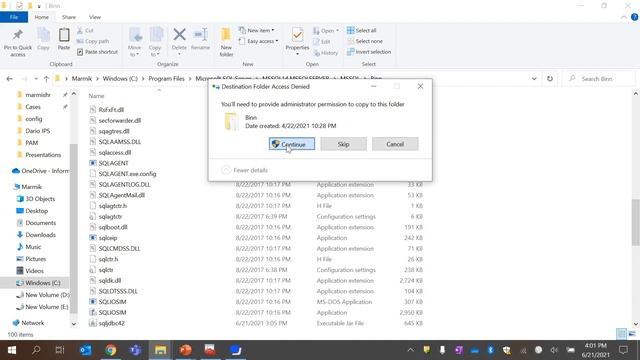Screen dimensions: 640x360
Task: Click Edit in the Open group
Action: pyautogui.click(x=322, y=41)
